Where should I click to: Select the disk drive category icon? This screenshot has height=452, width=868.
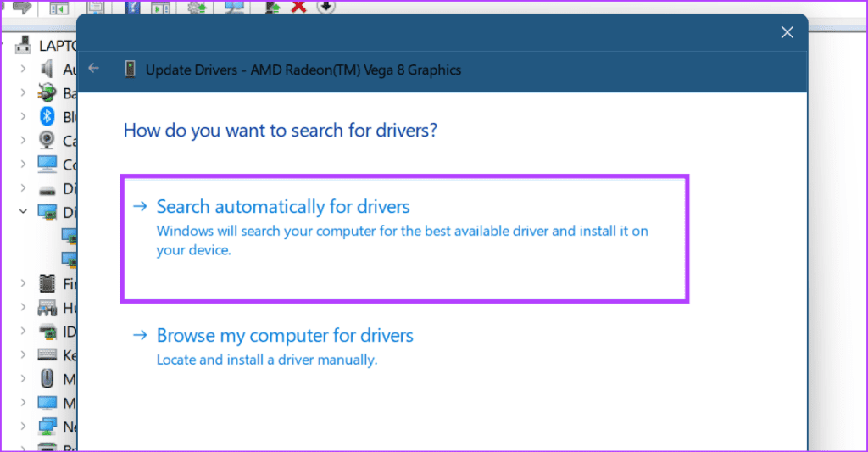[x=47, y=190]
